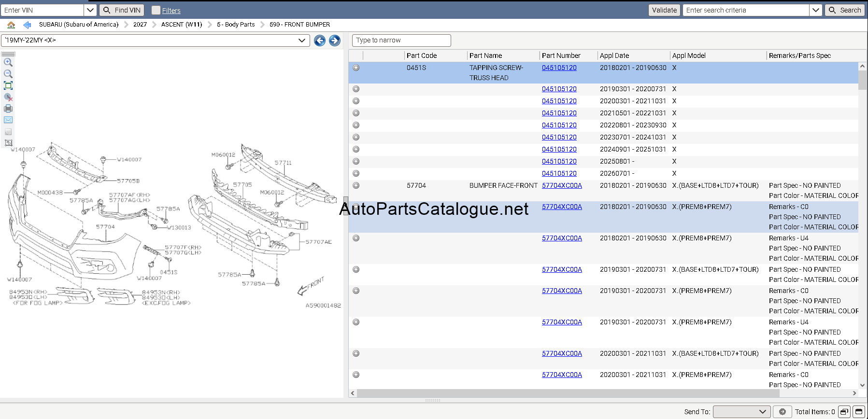Viewport: 868px width, 419px height.
Task: Click the Validate button
Action: click(664, 10)
